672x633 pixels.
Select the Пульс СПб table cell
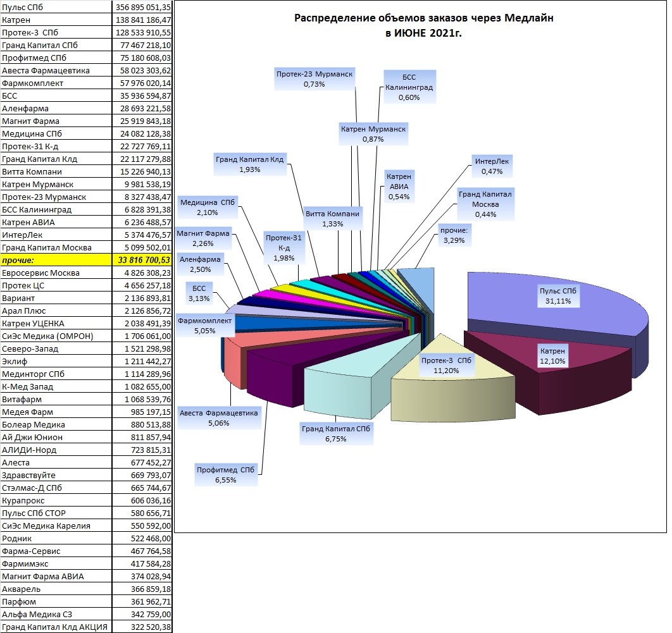click(x=56, y=7)
